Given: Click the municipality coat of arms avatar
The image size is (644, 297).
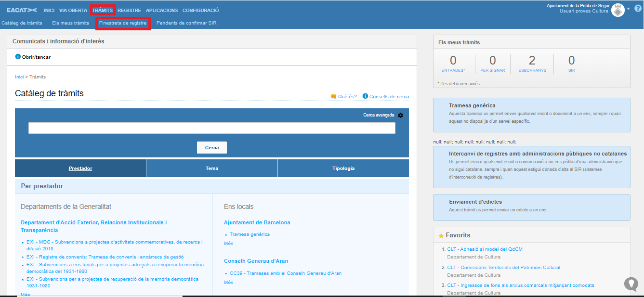Looking at the screenshot, I should pos(618,10).
